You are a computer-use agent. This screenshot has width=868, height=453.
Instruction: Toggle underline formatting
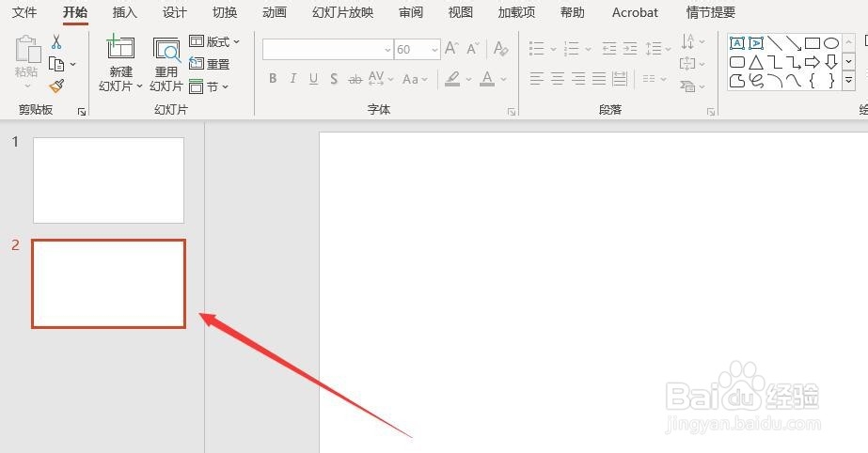(313, 79)
